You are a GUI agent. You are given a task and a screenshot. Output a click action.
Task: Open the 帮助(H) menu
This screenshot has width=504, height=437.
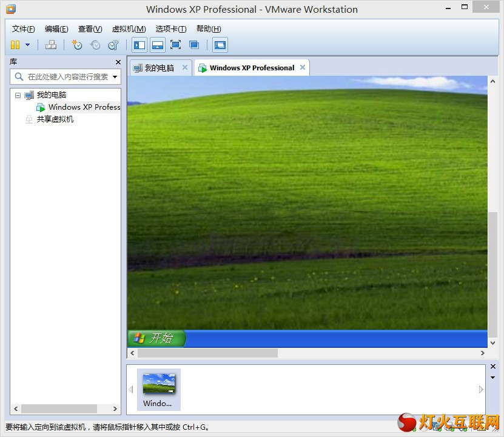tap(209, 29)
